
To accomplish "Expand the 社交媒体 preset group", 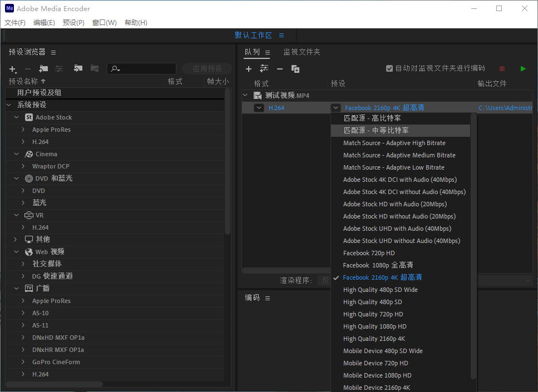I will [x=23, y=264].
